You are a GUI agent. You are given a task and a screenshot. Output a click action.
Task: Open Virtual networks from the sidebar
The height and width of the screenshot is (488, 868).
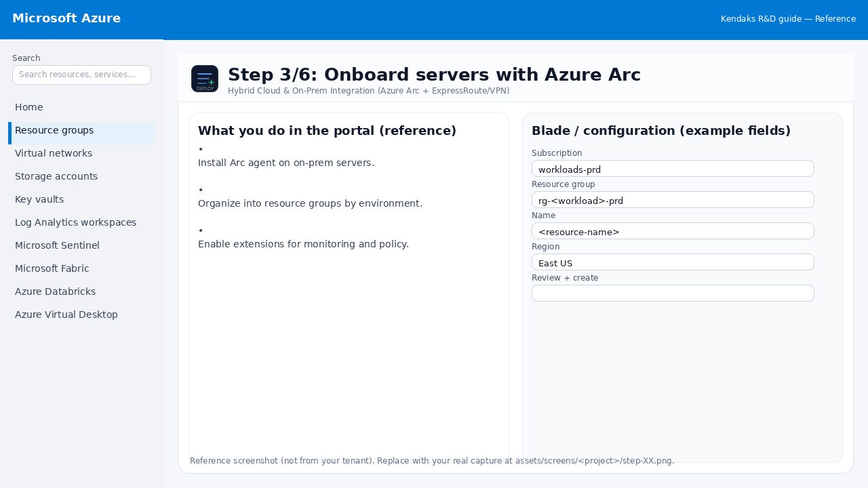coord(81,153)
